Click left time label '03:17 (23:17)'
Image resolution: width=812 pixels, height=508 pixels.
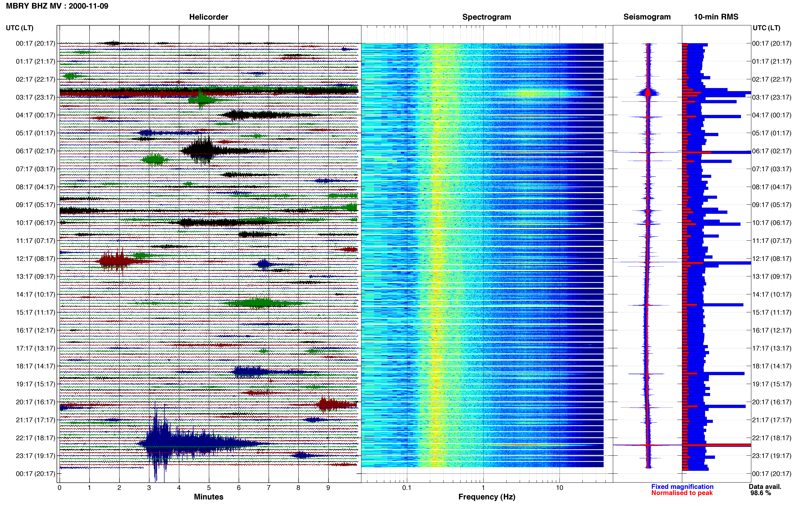[x=35, y=97]
